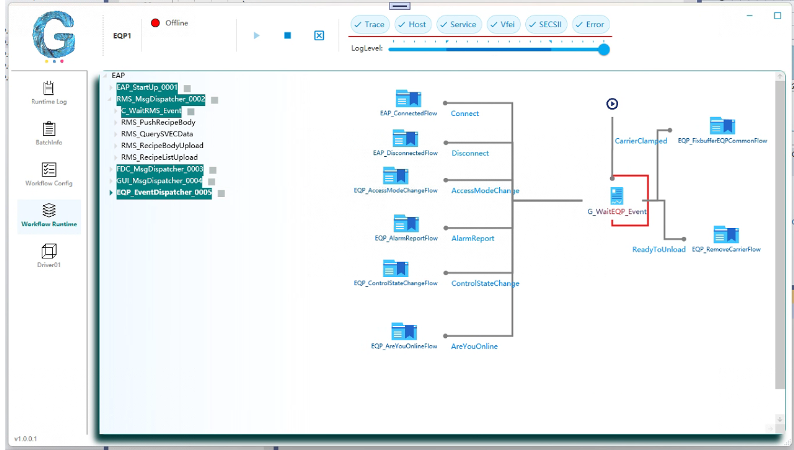This screenshot has width=794, height=450.
Task: Select the Workflow Runtime sidebar tab
Action: [49, 215]
